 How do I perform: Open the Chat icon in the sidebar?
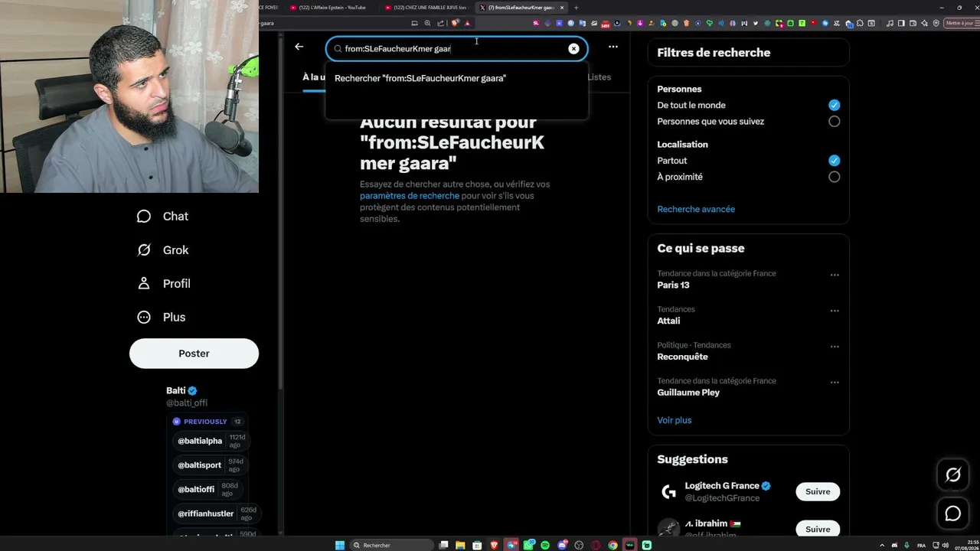tap(143, 217)
